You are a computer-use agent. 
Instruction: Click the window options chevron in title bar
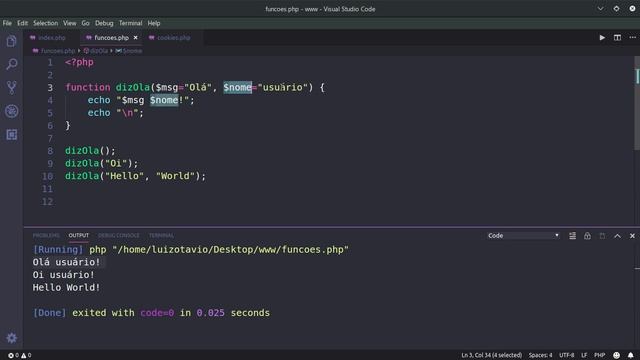[600, 9]
